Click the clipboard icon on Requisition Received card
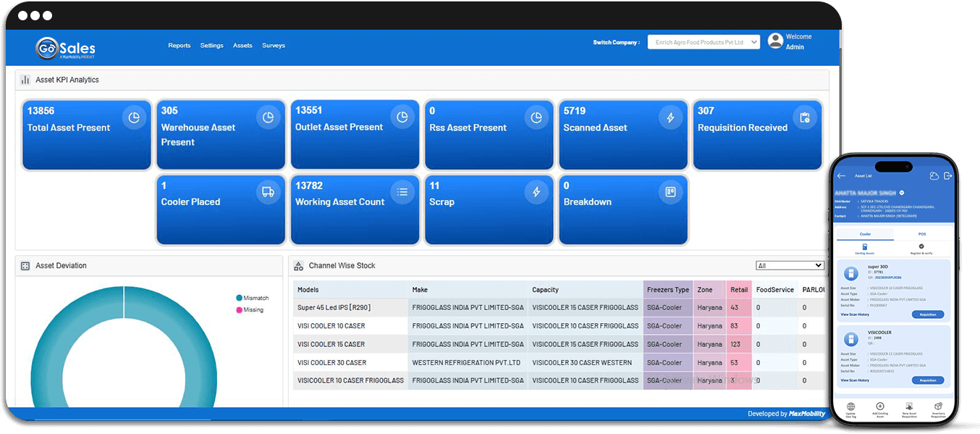Screen dimensions: 980x434 pos(805,117)
